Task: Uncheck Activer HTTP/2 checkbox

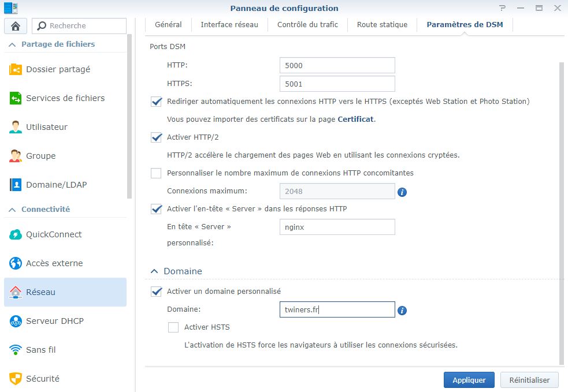Action: coord(156,137)
